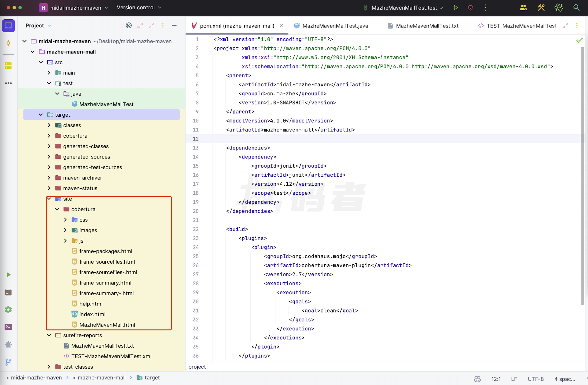
Task: Collapse the site folder
Action: tap(49, 199)
